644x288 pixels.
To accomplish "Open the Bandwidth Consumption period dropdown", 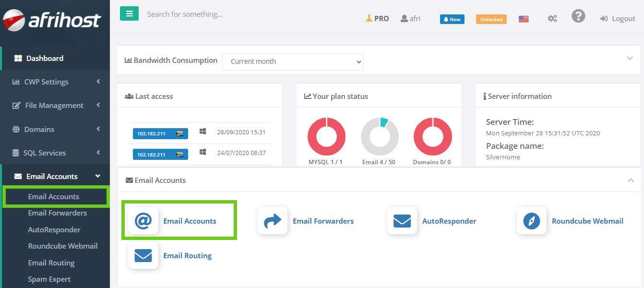I will click(x=293, y=61).
